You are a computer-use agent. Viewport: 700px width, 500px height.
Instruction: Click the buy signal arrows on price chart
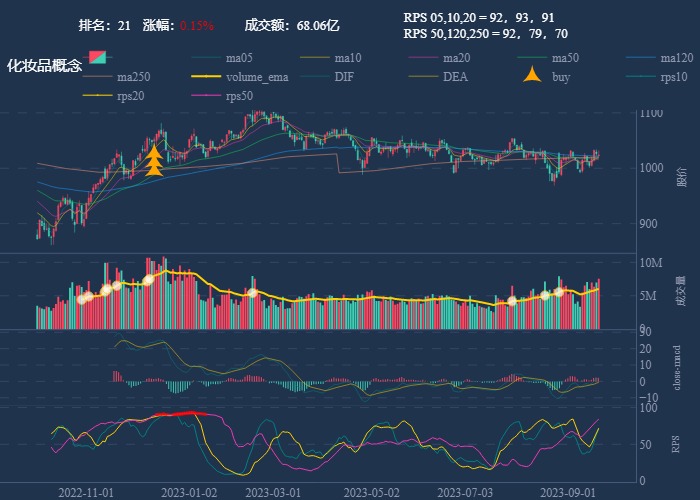(x=154, y=161)
